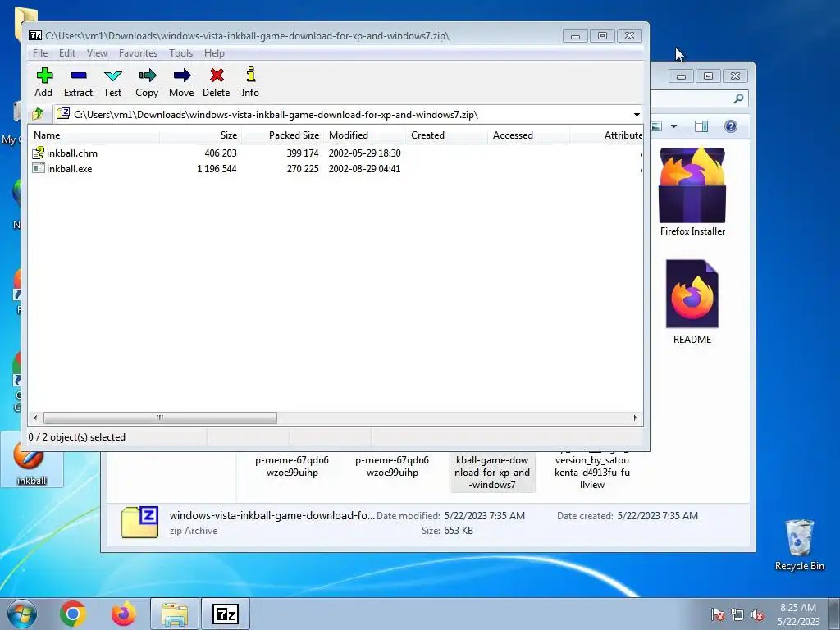Select the kball-game-download-for-xp-and-windows7 file in Explorer
The image size is (840, 630).
click(492, 472)
